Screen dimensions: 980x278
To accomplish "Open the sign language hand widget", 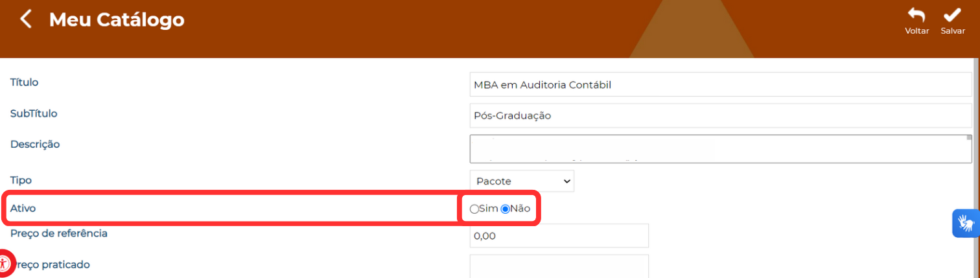I will point(966,224).
